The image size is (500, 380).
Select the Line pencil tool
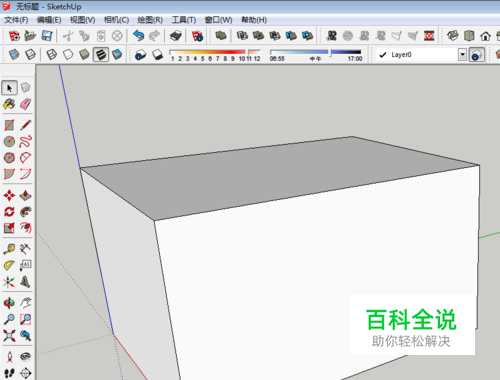point(26,125)
